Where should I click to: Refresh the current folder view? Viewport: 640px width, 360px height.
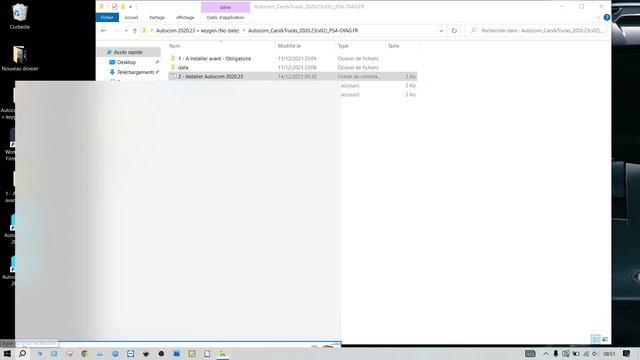tap(454, 31)
